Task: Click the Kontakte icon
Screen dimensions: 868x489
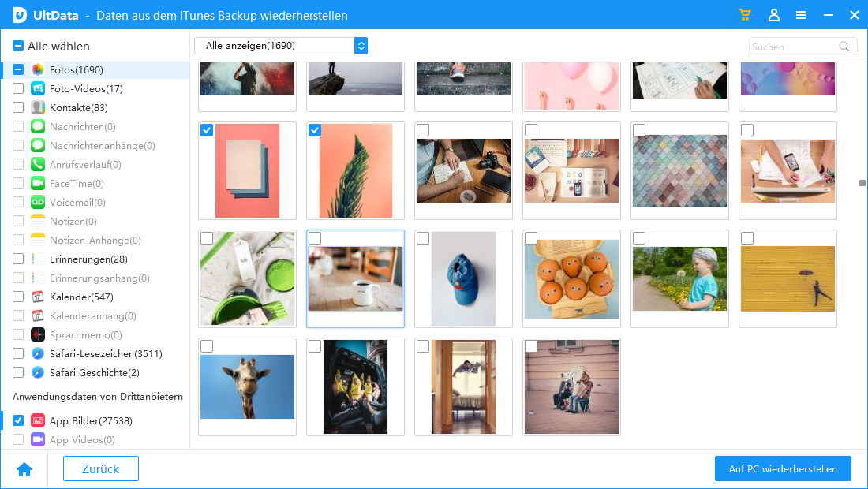Action: [38, 107]
